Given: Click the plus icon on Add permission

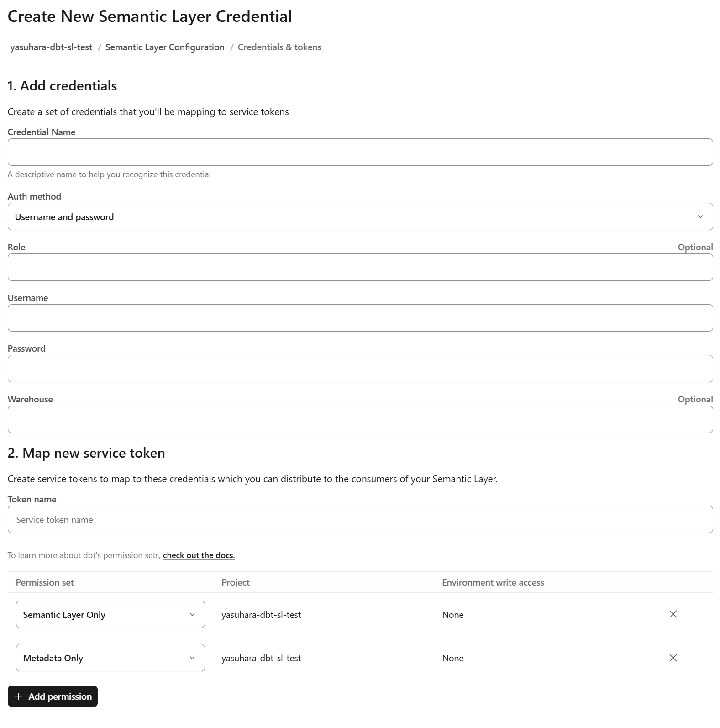Looking at the screenshot, I should [x=19, y=696].
